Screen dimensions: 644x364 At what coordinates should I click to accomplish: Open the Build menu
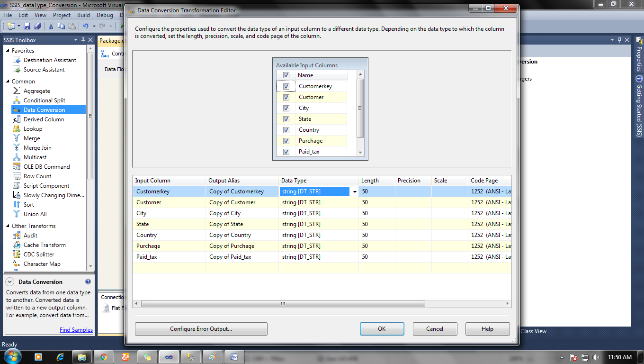coord(83,15)
